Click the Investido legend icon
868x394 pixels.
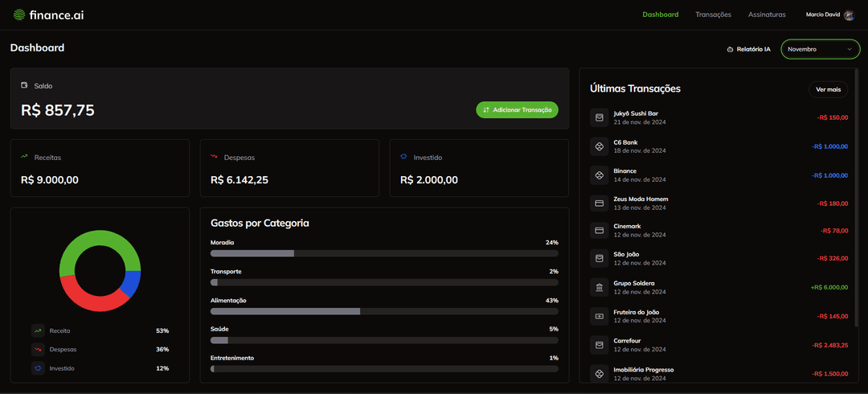click(38, 368)
